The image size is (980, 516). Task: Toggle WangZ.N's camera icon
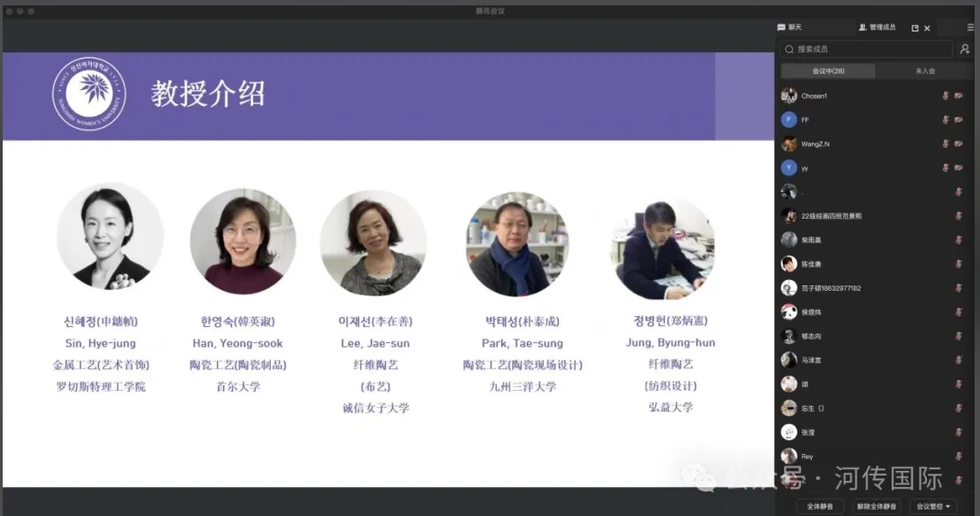(959, 144)
